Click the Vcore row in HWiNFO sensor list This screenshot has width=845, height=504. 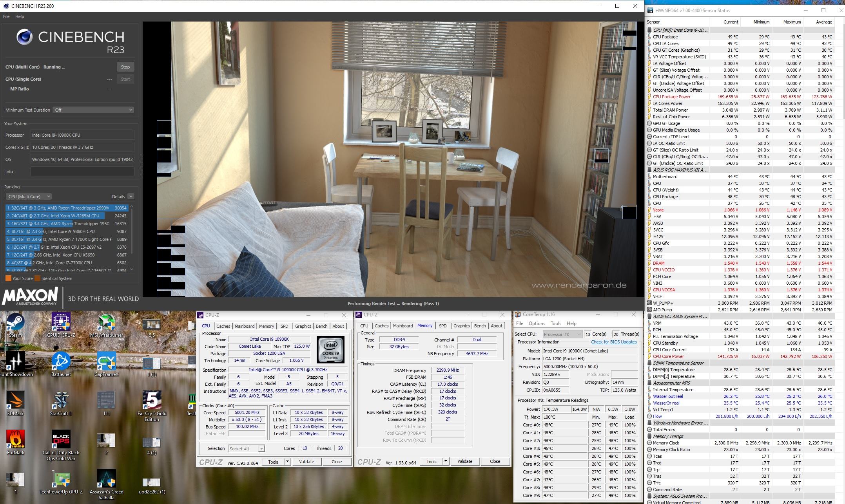pos(740,210)
